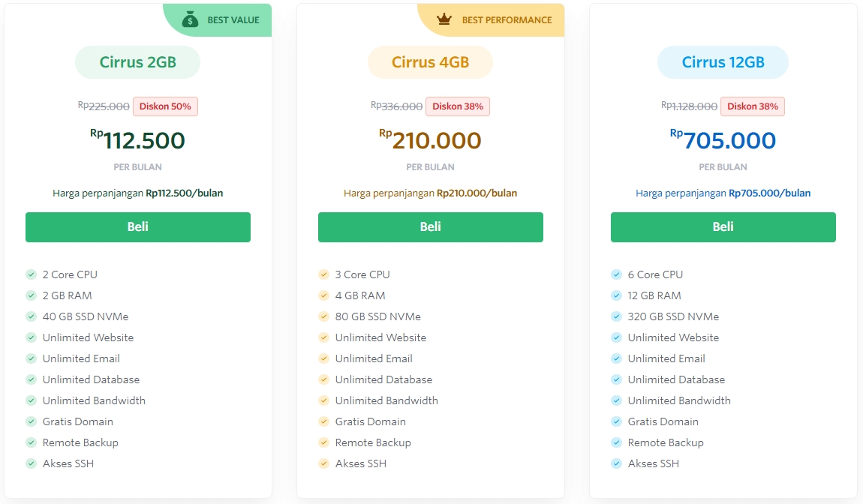Select the Cirrus 12GB plan title
Image resolution: width=863 pixels, height=504 pixels.
point(723,62)
